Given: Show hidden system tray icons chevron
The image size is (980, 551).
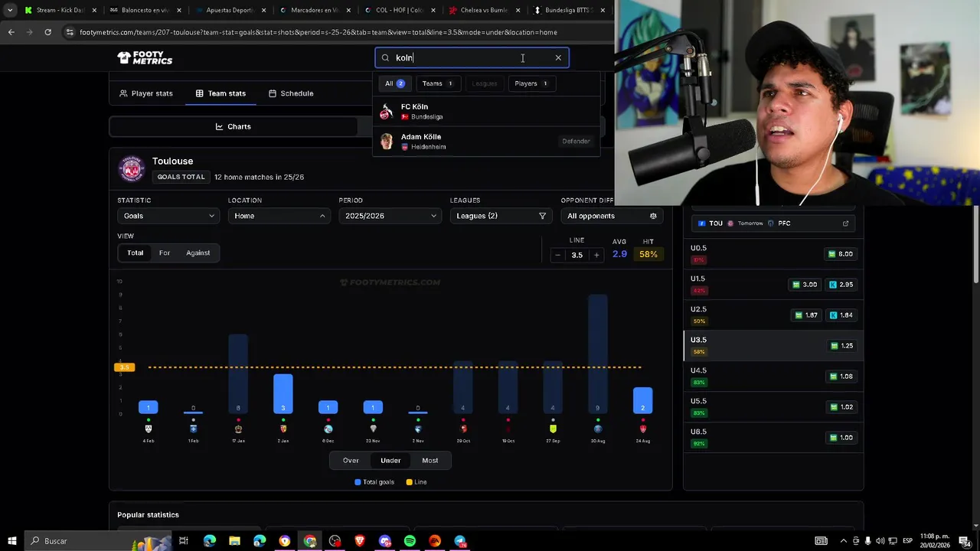Looking at the screenshot, I should 844,541.
